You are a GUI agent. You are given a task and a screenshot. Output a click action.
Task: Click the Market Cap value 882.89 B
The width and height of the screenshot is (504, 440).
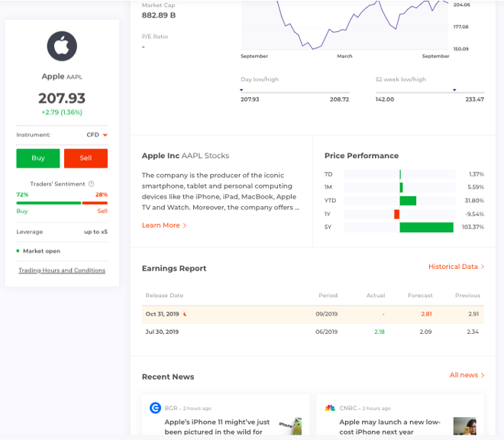pos(159,15)
